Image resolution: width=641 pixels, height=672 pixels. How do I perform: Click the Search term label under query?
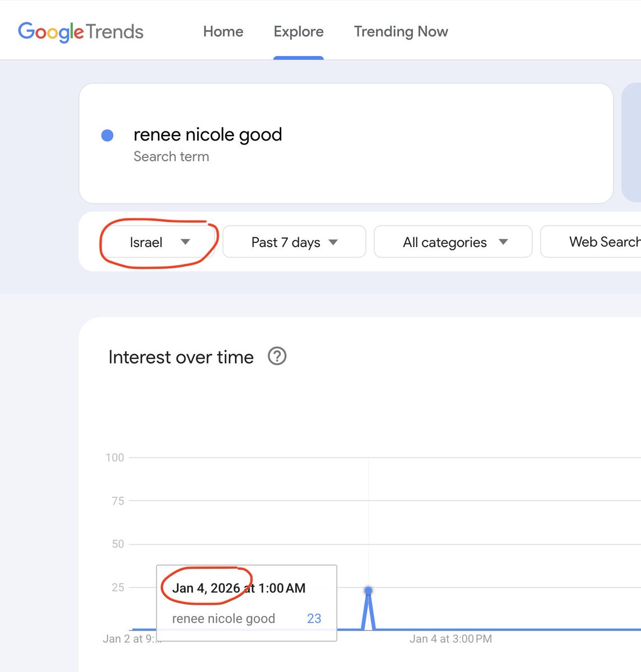coord(171,157)
